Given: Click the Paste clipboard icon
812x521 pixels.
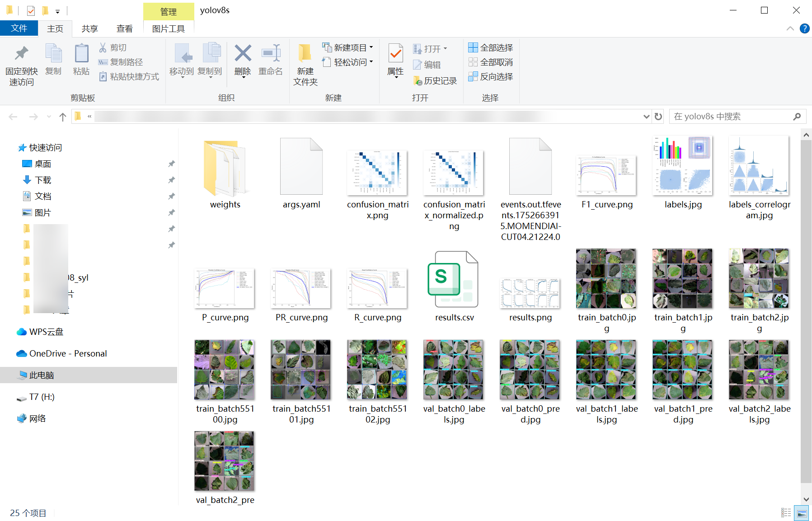Looking at the screenshot, I should (81, 53).
